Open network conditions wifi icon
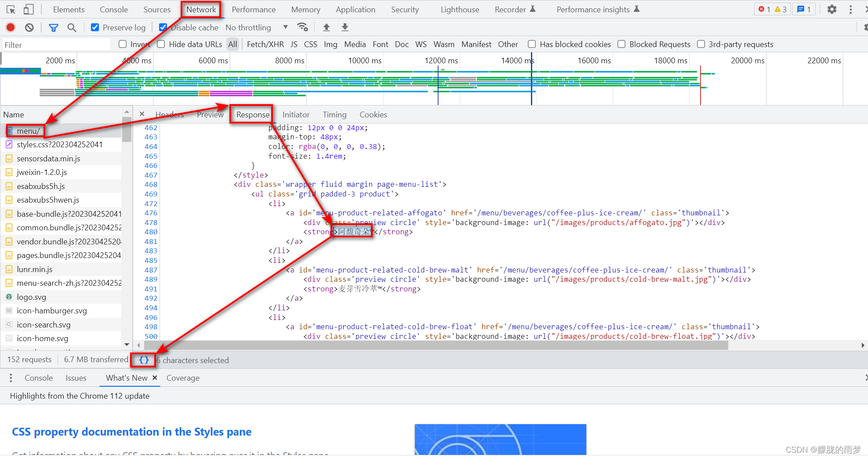This screenshot has width=868, height=458. 303,27
